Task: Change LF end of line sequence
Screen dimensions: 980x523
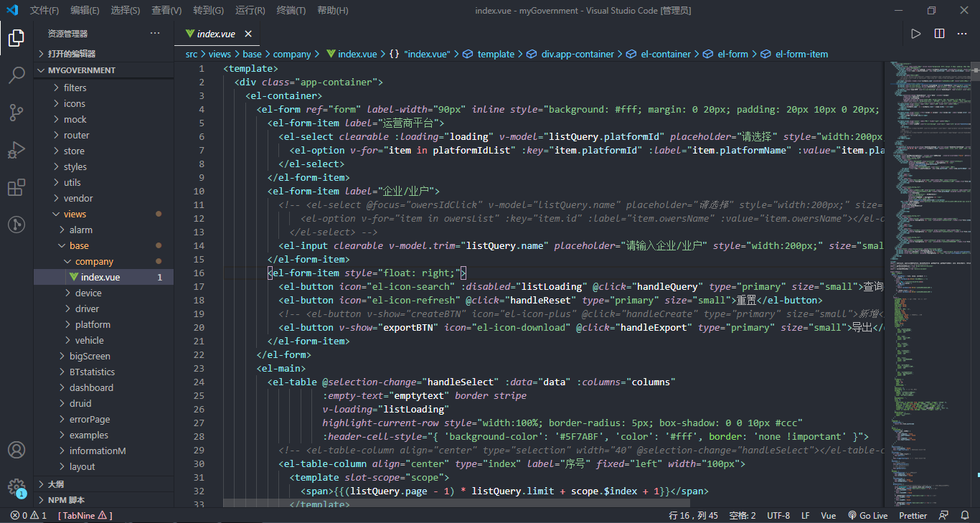Action: point(805,515)
